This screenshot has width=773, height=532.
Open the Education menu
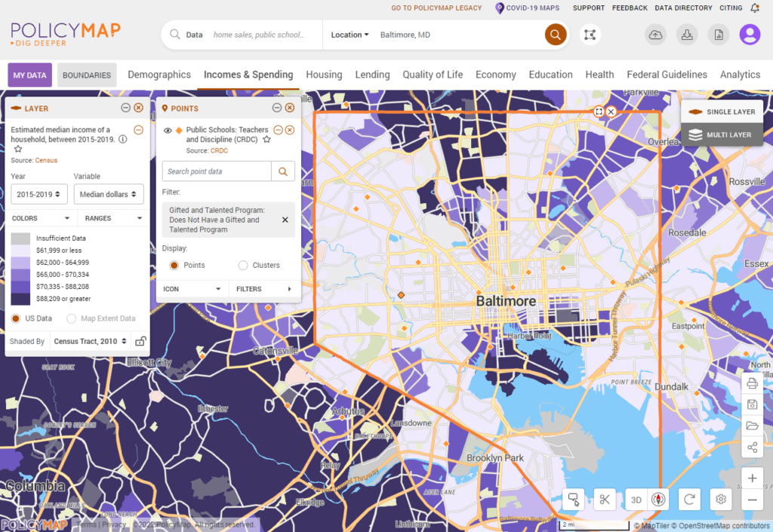tap(550, 75)
